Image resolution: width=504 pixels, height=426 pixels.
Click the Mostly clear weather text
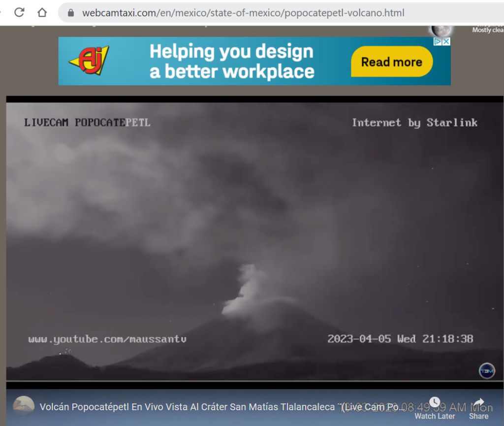(x=487, y=30)
